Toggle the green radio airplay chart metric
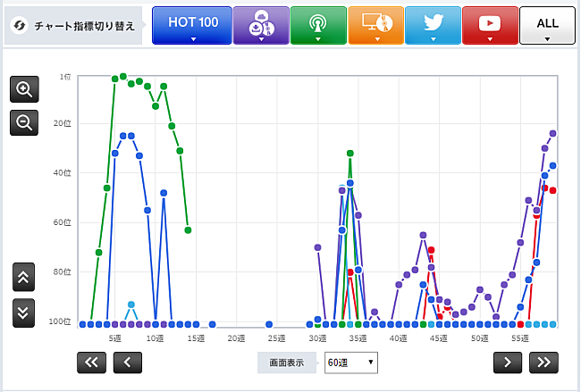 tap(318, 24)
